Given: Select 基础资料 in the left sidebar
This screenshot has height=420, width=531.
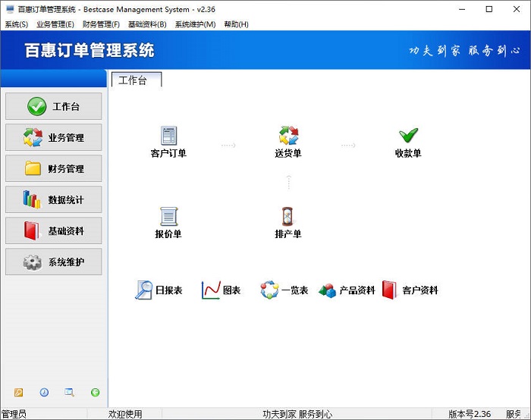Looking at the screenshot, I should tap(54, 230).
